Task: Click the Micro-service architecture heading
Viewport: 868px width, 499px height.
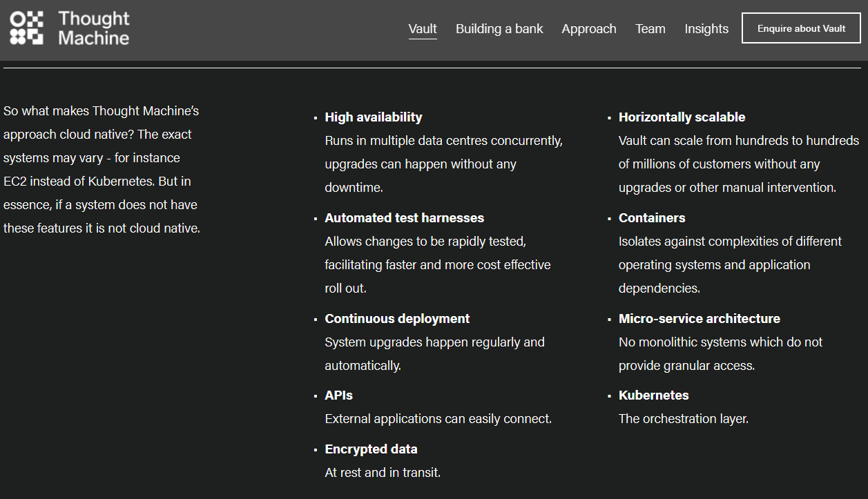Action: [x=700, y=319]
